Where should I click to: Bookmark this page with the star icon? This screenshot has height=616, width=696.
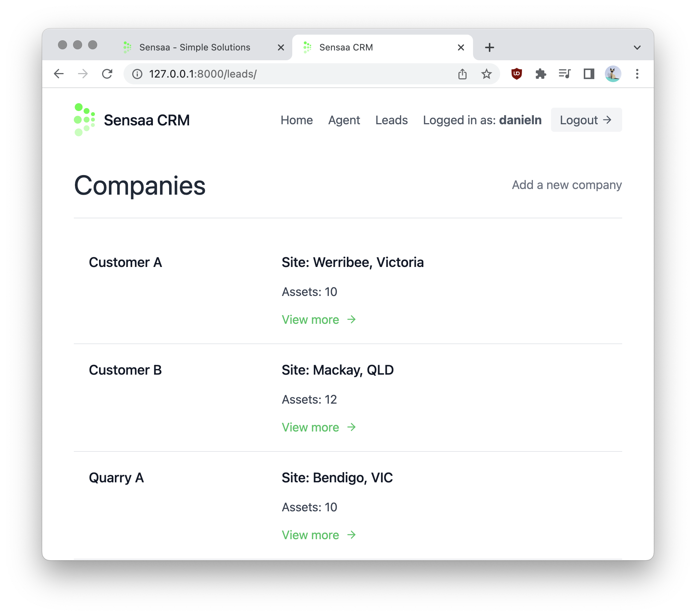click(487, 74)
